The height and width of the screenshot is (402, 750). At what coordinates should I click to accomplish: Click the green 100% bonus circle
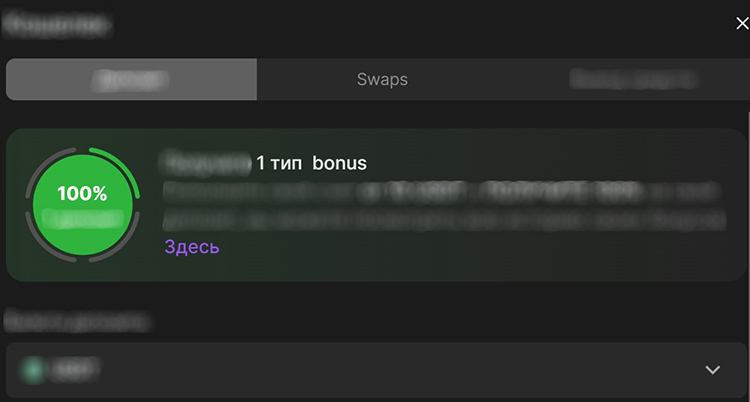coord(81,205)
